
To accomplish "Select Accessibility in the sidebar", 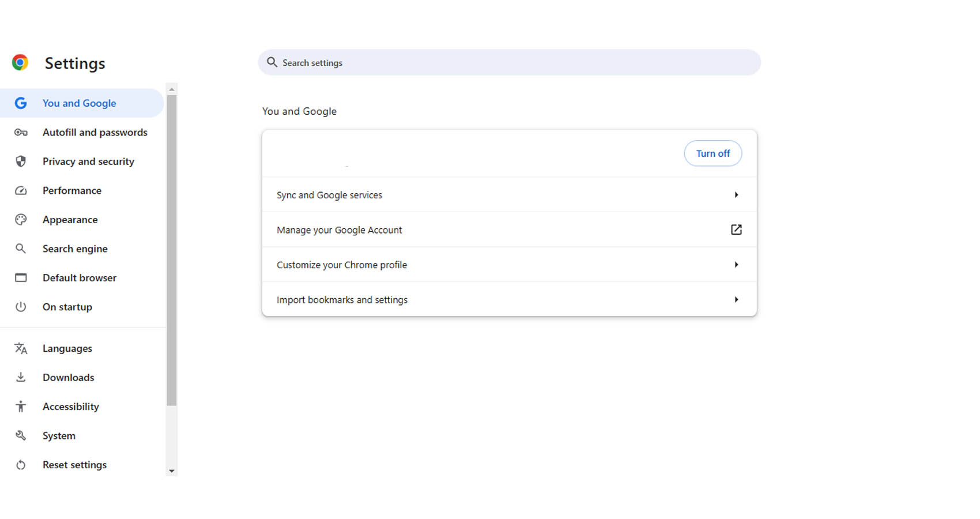I will (x=70, y=407).
